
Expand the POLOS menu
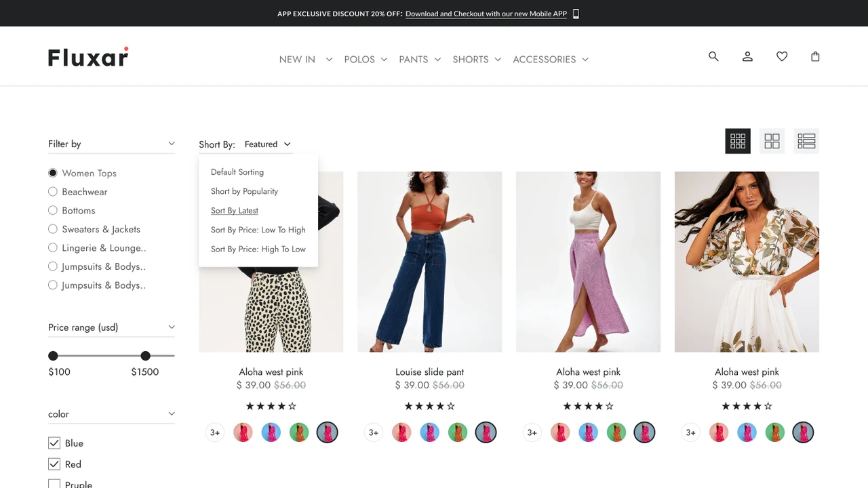pos(366,60)
